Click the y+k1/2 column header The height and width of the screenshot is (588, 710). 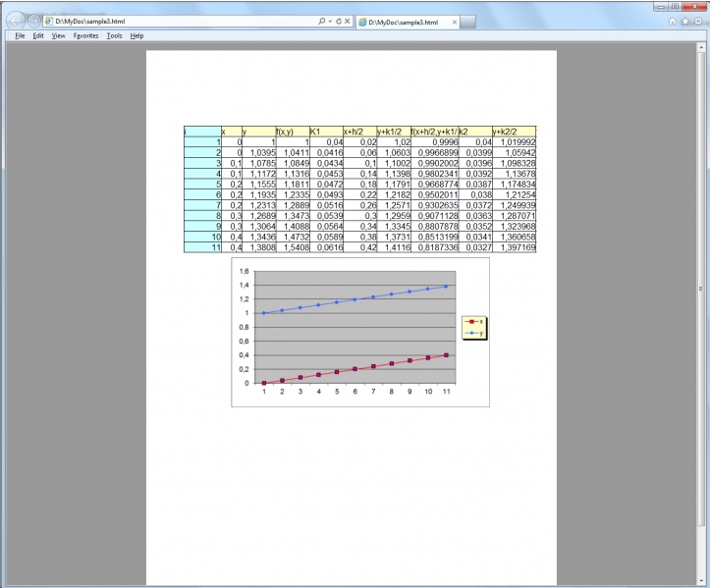tap(394, 132)
